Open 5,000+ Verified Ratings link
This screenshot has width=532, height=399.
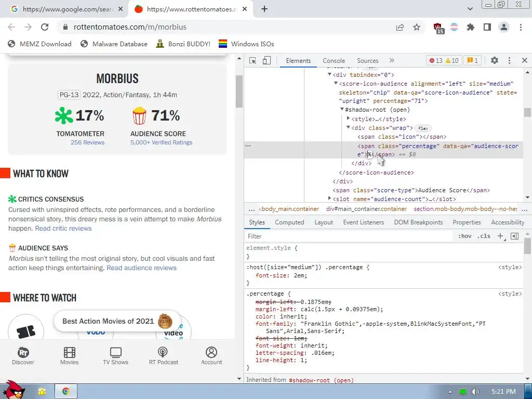(161, 142)
